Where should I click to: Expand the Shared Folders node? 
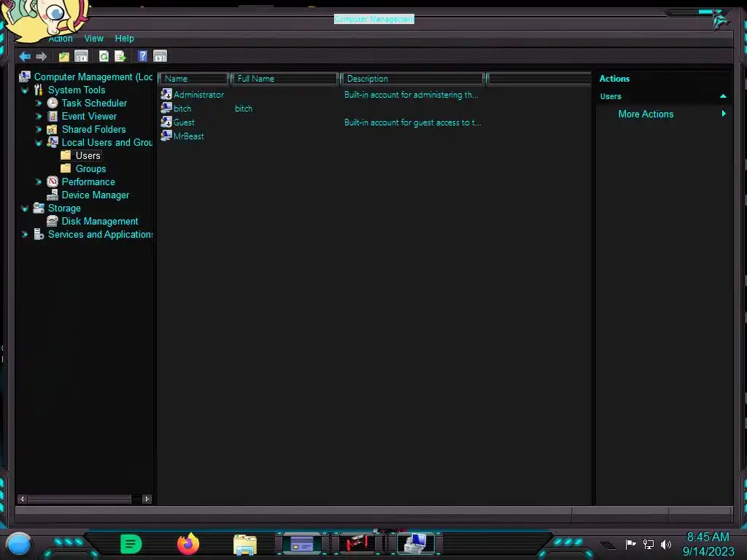click(39, 129)
